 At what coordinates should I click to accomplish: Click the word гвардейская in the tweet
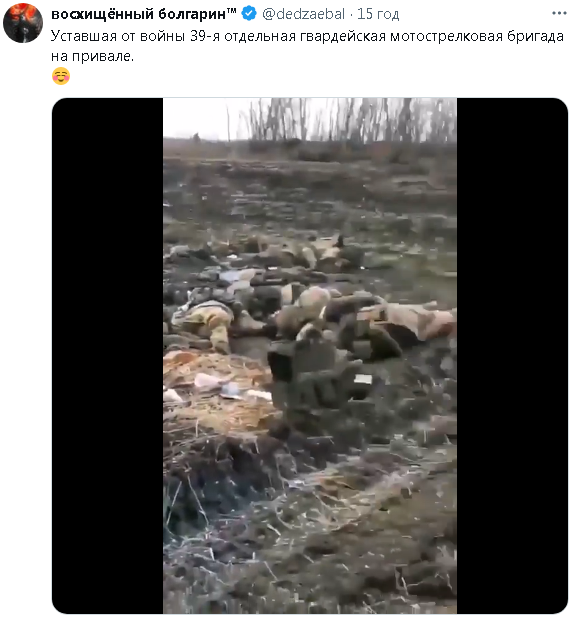point(343,36)
